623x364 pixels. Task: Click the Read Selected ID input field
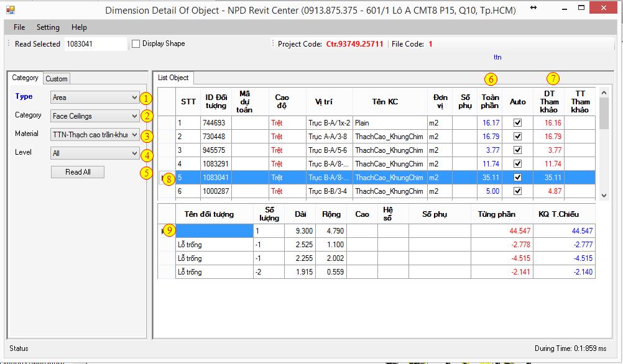point(95,44)
